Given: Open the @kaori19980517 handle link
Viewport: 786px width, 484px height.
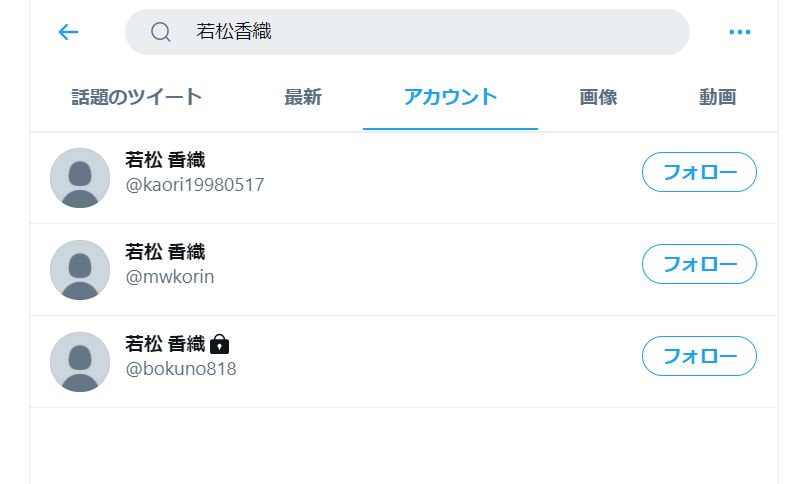Looking at the screenshot, I should 194,185.
